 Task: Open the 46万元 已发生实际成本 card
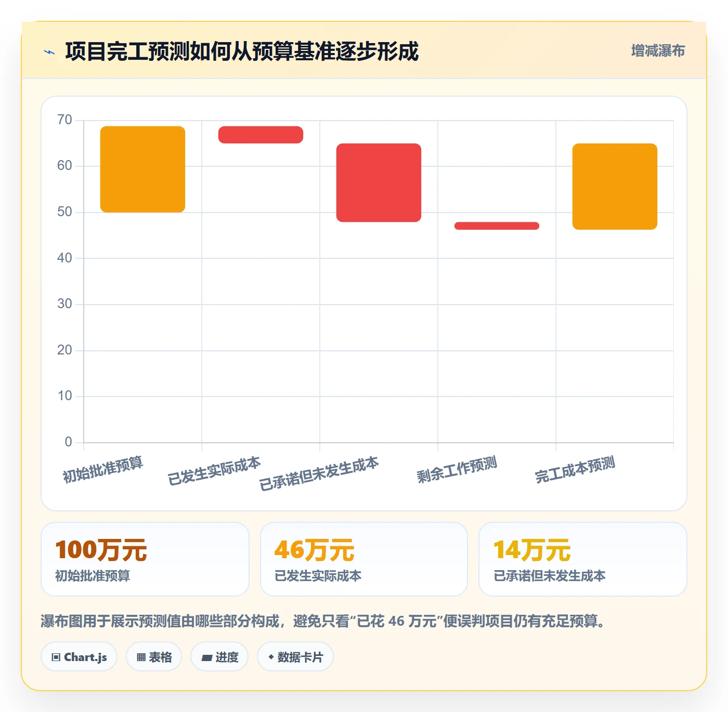(364, 559)
